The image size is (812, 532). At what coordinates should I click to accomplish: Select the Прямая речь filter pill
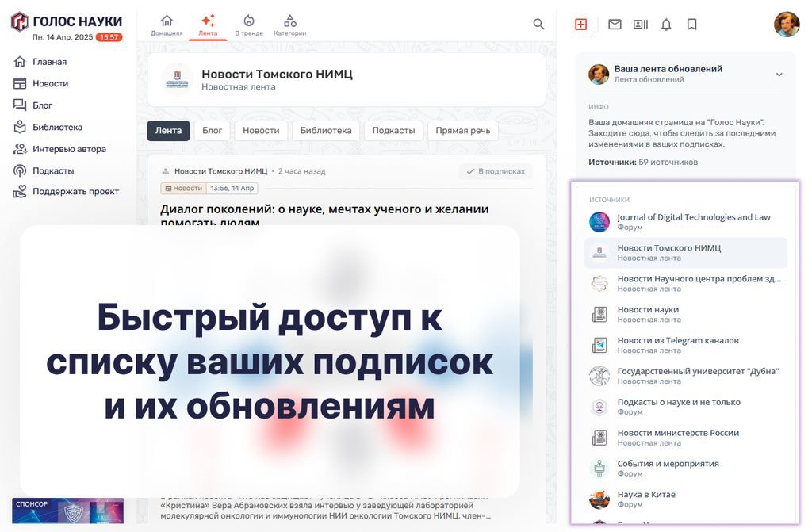tap(463, 131)
